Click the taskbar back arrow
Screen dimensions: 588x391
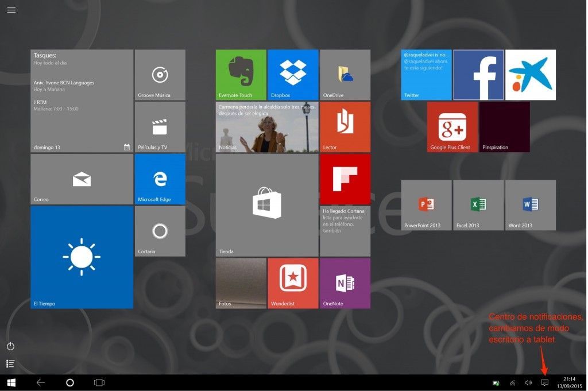(41, 383)
